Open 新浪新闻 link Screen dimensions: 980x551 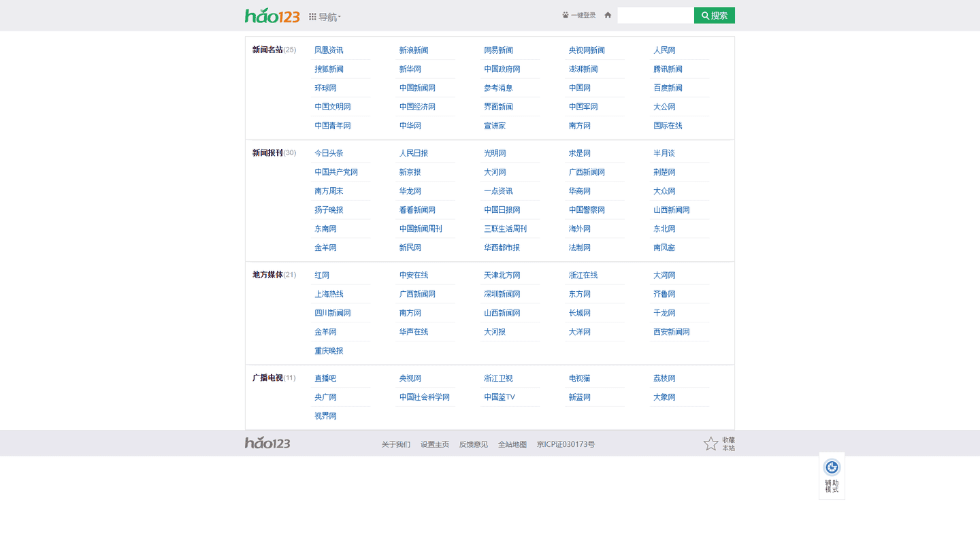(x=414, y=50)
